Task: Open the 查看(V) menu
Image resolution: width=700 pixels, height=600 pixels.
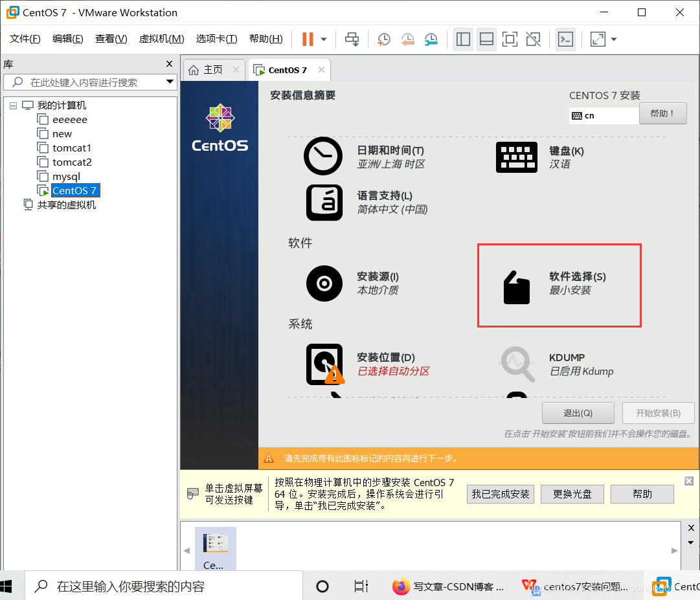Action: (111, 39)
